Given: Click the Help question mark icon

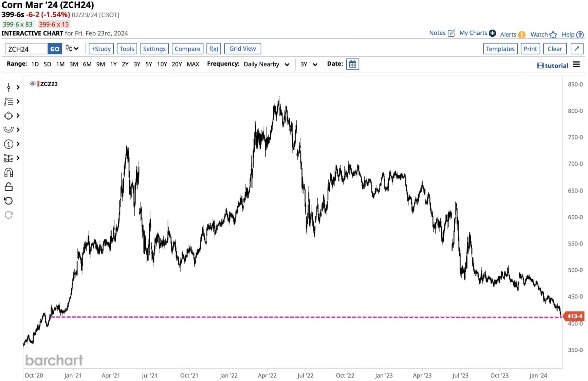Looking at the screenshot, I should [580, 35].
